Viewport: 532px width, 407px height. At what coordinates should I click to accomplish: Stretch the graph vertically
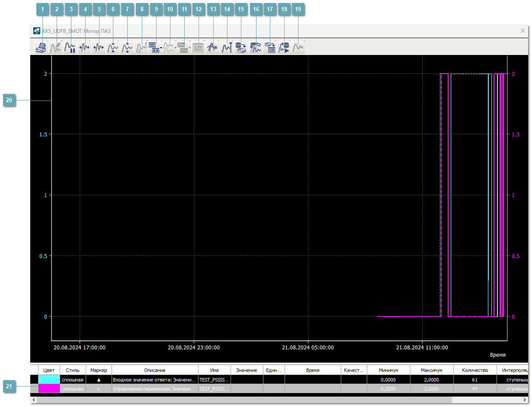tap(127, 48)
